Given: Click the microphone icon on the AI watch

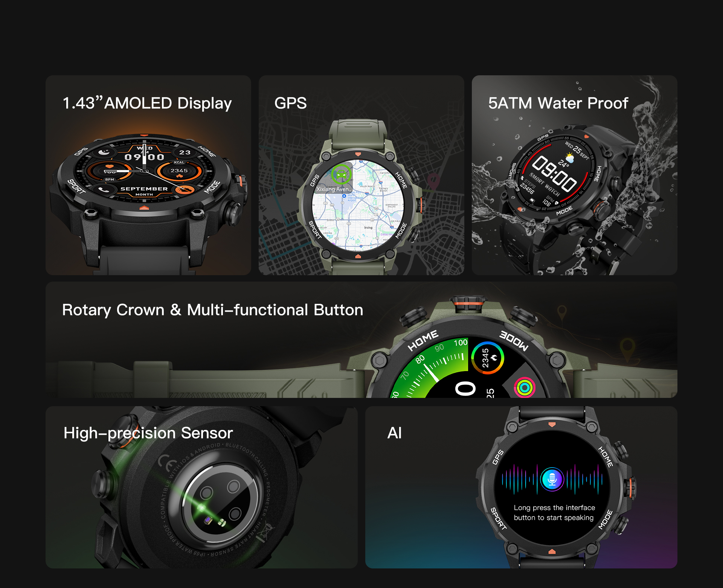Looking at the screenshot, I should coord(552,479).
